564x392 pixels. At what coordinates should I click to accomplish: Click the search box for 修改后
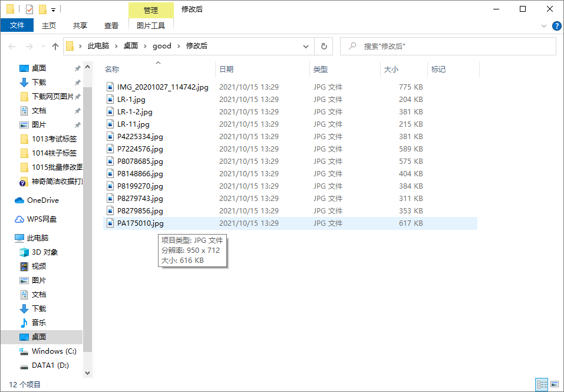coord(448,47)
